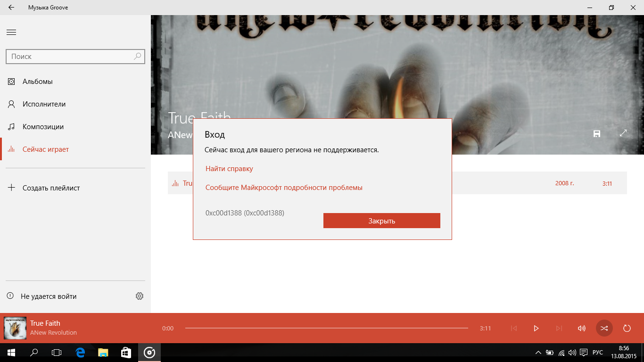Viewport: 644px width, 362px height.
Task: Click the battery tray icon
Action: (550, 353)
